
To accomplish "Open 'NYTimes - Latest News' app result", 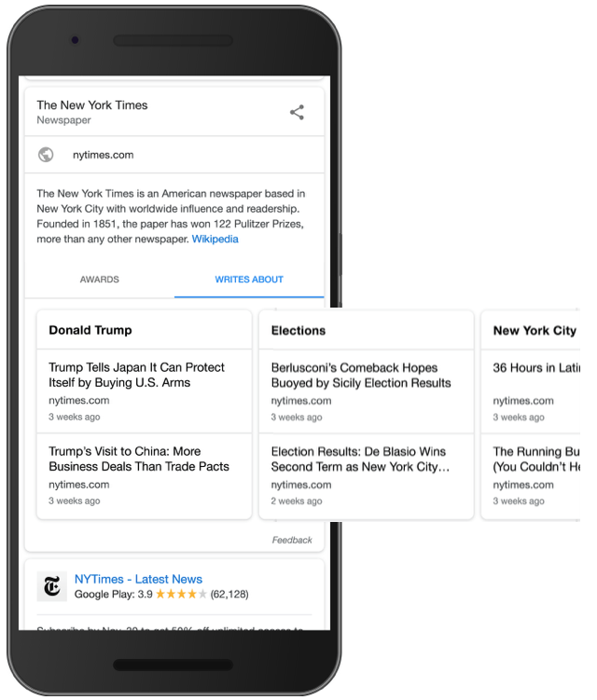I will click(138, 579).
